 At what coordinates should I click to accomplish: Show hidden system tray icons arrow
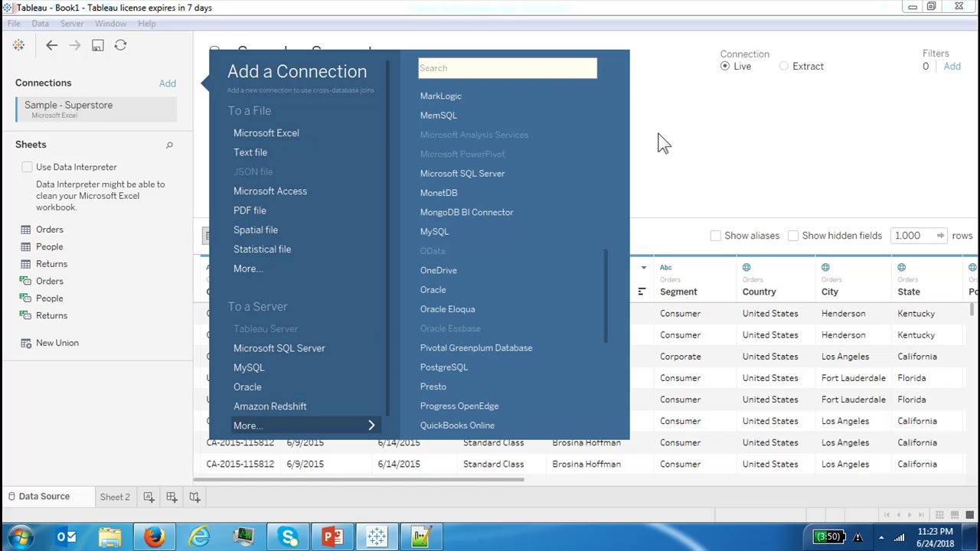[x=881, y=537]
